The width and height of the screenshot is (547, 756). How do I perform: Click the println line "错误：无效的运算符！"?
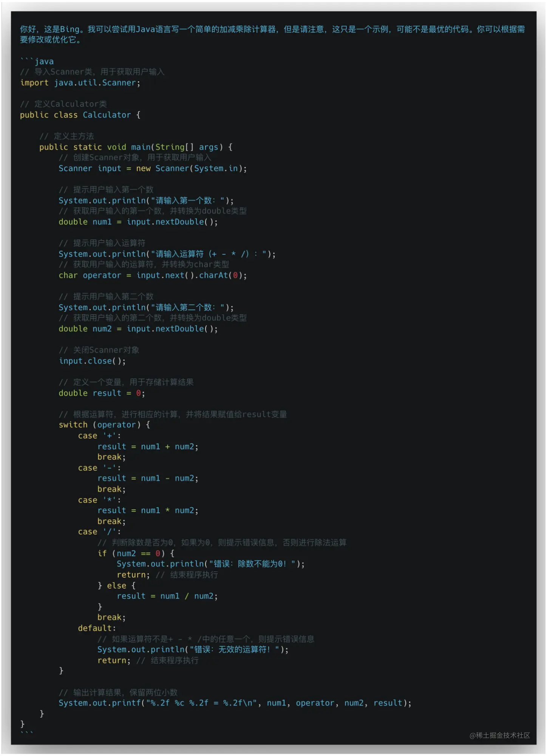pos(193,649)
